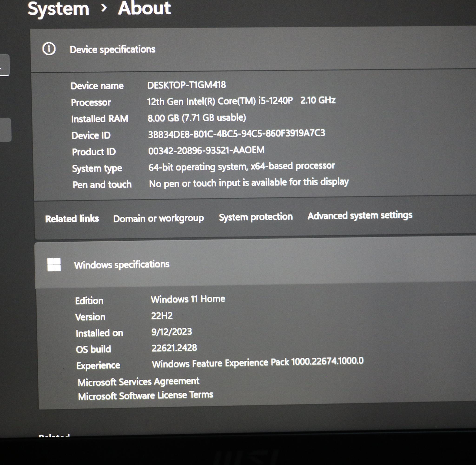Viewport: 476px width, 465px height.
Task: Open the Microsoft Services Agreement link
Action: point(139,382)
